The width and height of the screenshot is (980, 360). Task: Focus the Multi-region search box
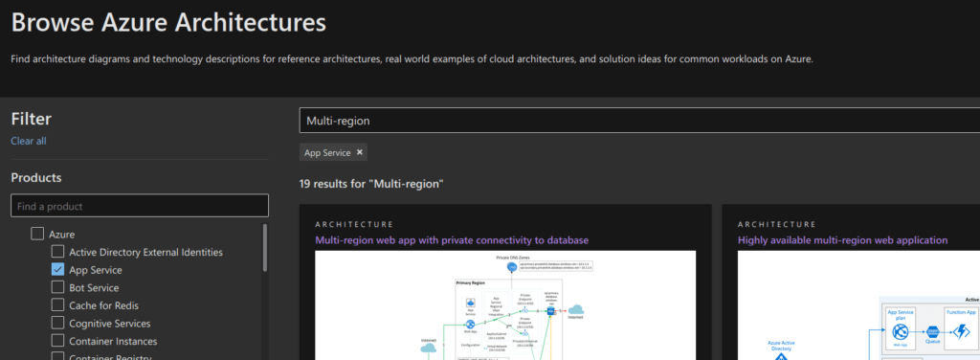639,121
